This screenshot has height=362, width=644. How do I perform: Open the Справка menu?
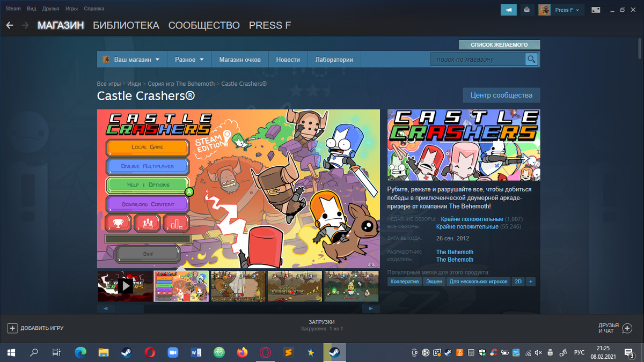pyautogui.click(x=94, y=9)
